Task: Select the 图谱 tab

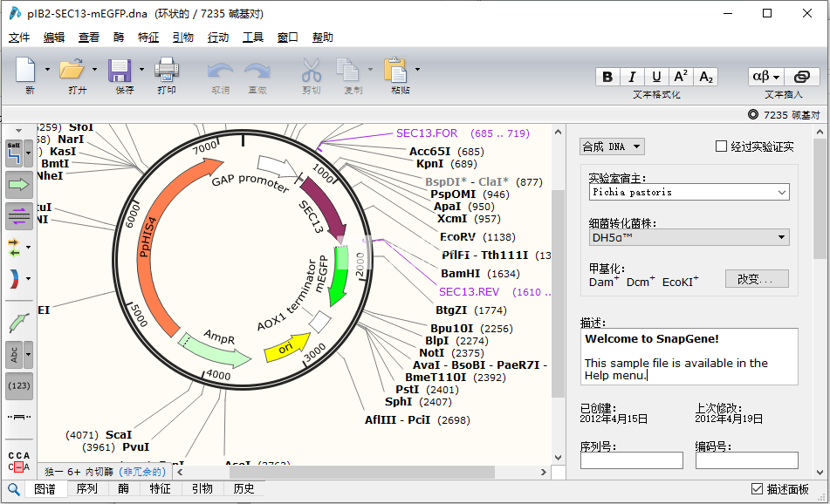Action: [x=45, y=488]
